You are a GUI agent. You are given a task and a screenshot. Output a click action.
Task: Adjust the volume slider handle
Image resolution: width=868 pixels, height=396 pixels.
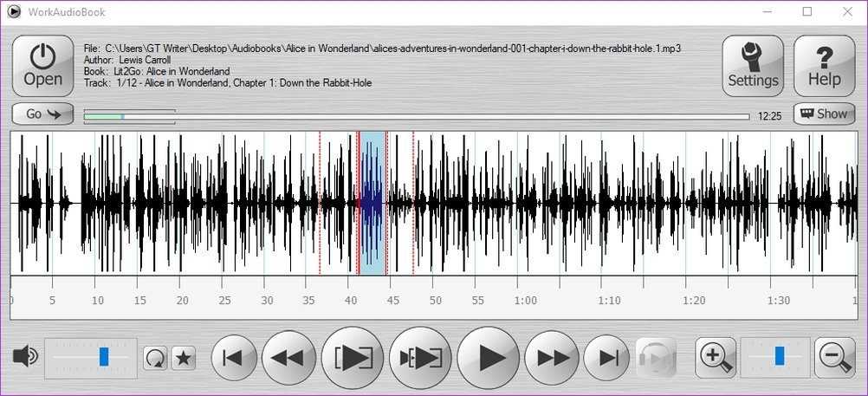point(104,357)
